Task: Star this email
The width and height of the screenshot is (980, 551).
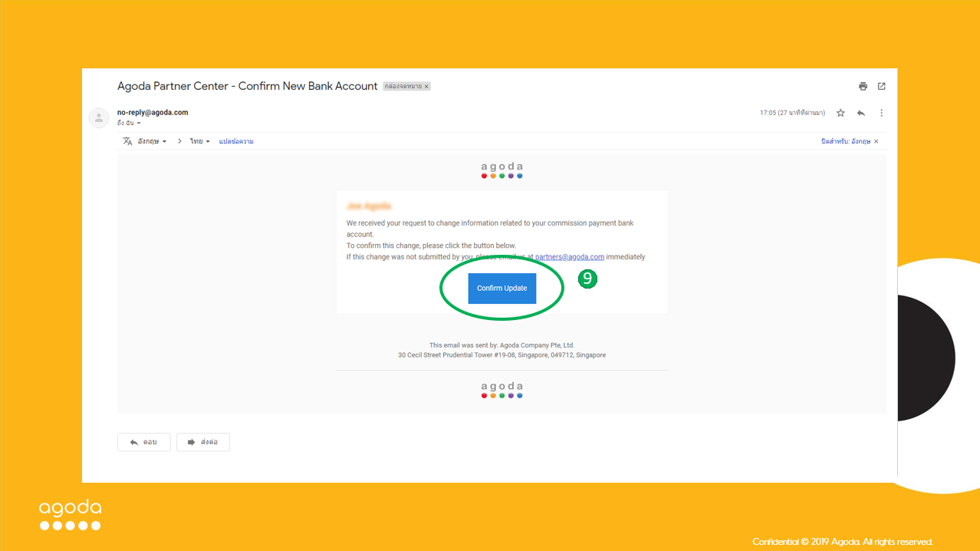Action: click(x=840, y=113)
